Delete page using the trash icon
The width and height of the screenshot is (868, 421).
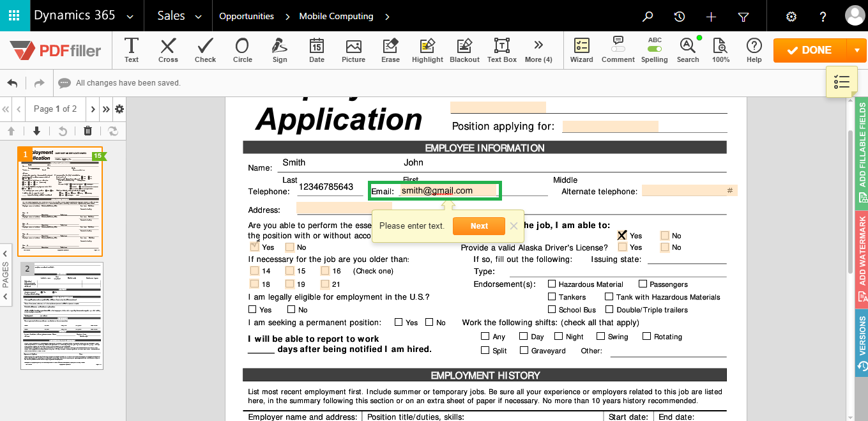coord(88,131)
